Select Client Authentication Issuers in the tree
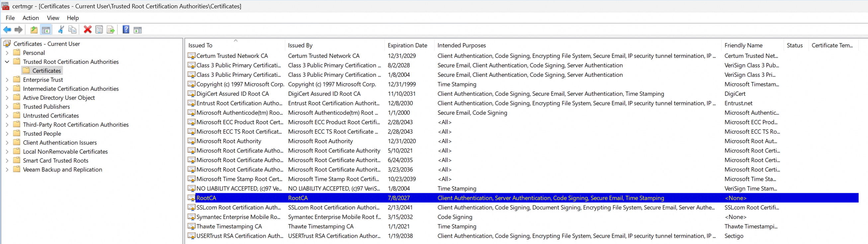 pos(60,142)
